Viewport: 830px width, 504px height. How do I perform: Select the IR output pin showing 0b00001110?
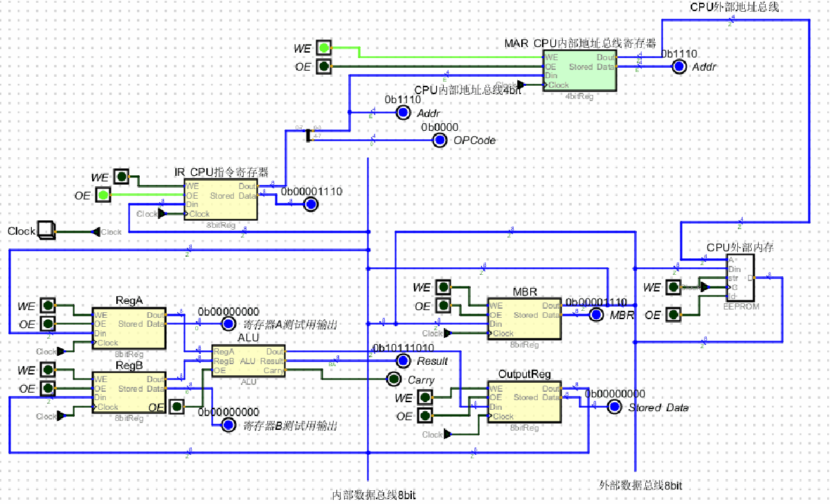coord(312,204)
